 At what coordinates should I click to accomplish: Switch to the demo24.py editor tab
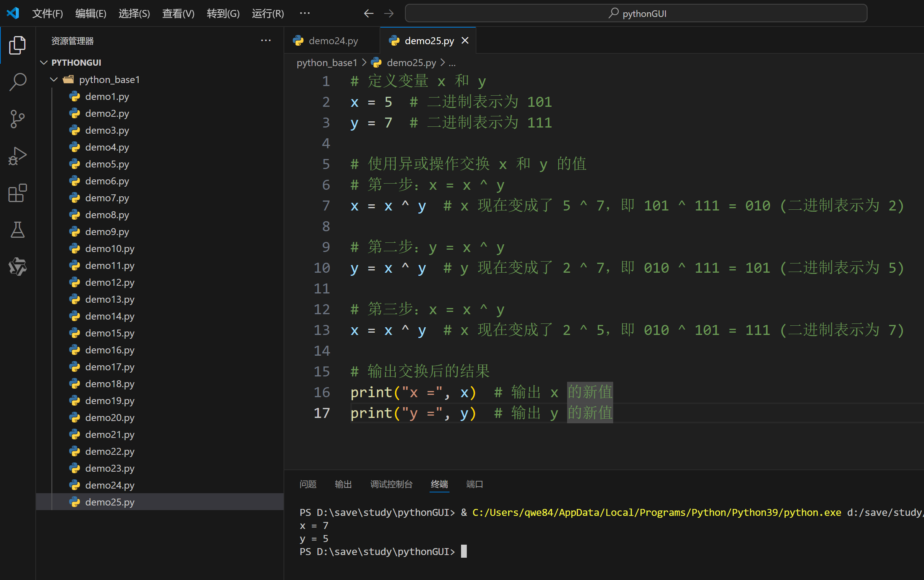[332, 41]
